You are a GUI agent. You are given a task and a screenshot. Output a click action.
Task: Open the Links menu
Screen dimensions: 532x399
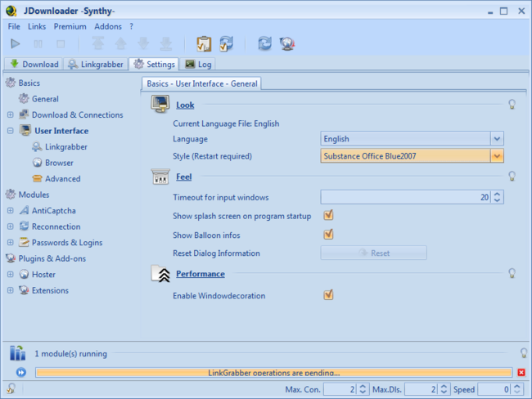(37, 26)
